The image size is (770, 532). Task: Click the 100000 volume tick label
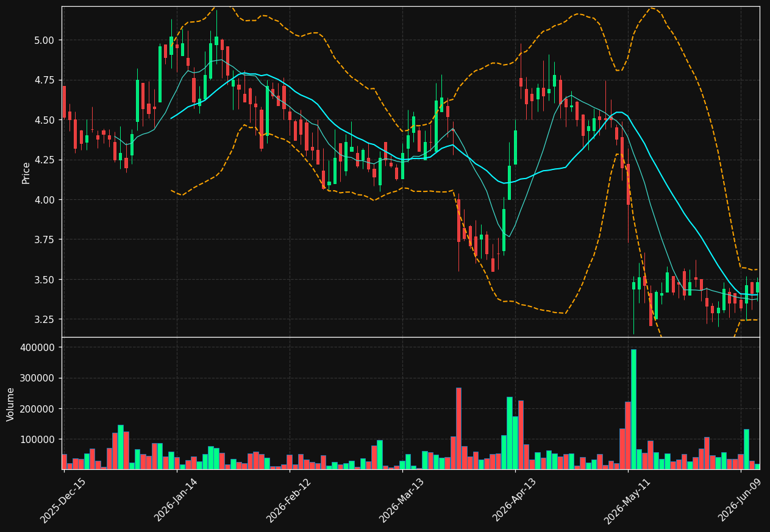pos(39,439)
